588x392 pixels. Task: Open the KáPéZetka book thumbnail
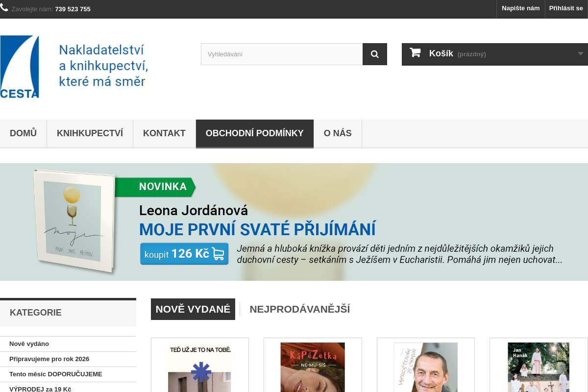coord(313,367)
